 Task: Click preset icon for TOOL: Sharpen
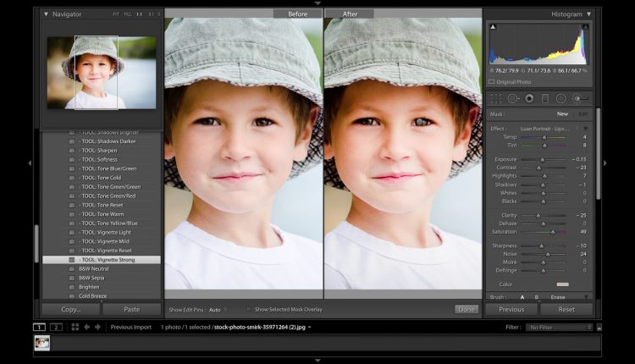[72, 150]
